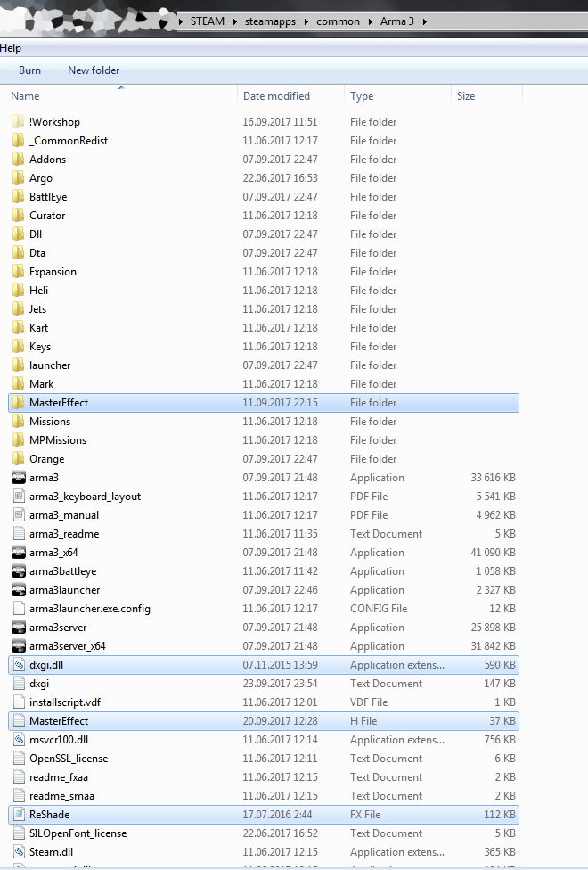Select the Mark folder name
This screenshot has width=588, height=870.
point(42,384)
